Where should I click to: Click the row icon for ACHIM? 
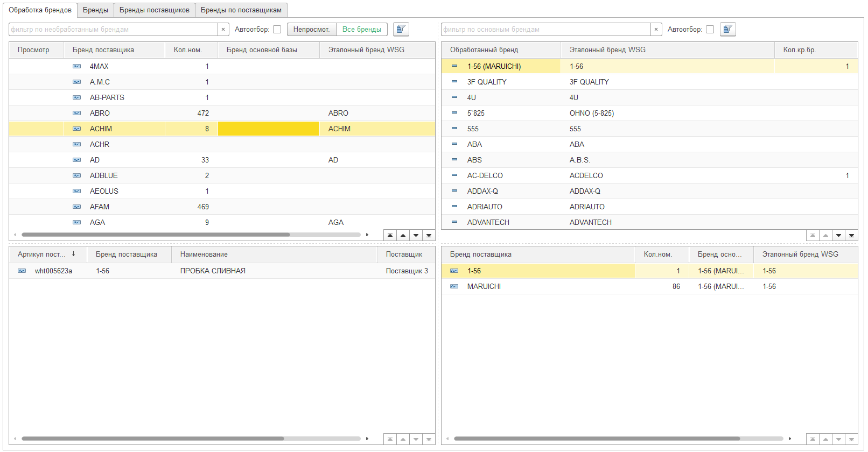(x=77, y=129)
